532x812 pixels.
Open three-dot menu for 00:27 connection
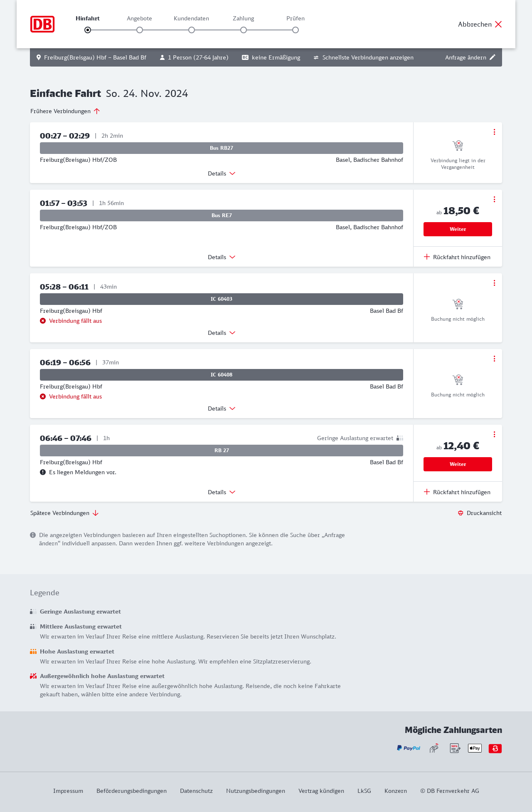(x=494, y=132)
